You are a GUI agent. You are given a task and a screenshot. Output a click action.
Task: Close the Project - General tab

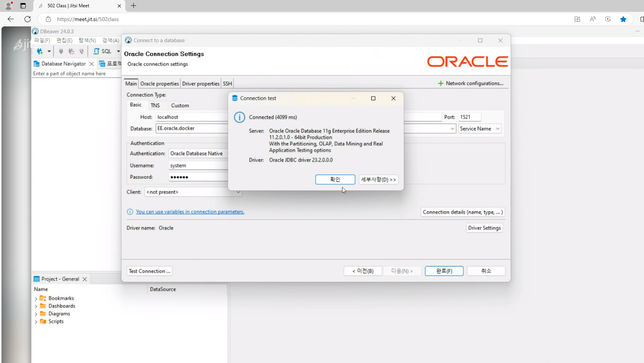85,279
